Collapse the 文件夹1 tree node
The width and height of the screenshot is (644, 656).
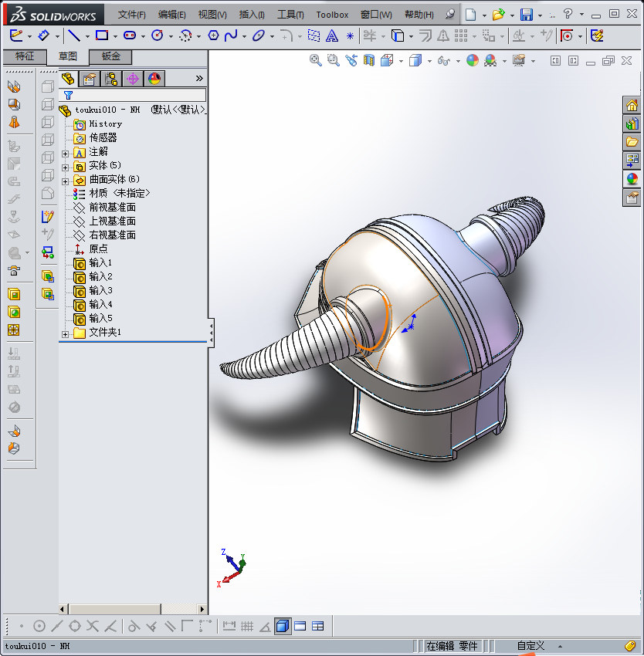coord(65,333)
